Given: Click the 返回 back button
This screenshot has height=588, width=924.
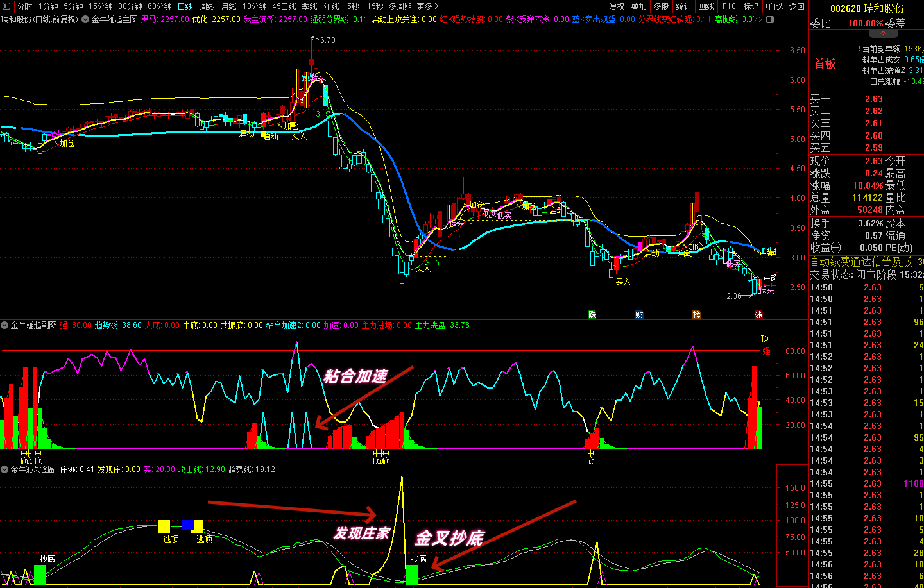Looking at the screenshot, I should [797, 6].
